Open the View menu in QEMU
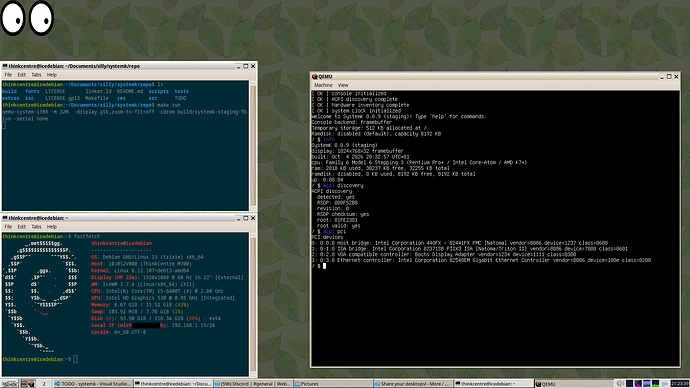 343,85
